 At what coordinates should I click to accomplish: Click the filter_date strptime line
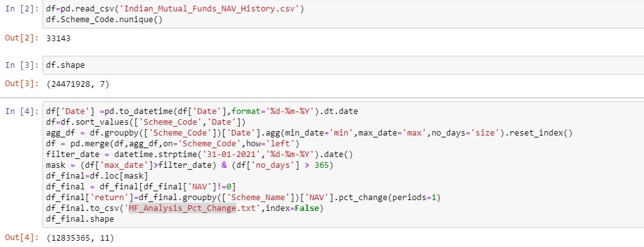200,155
